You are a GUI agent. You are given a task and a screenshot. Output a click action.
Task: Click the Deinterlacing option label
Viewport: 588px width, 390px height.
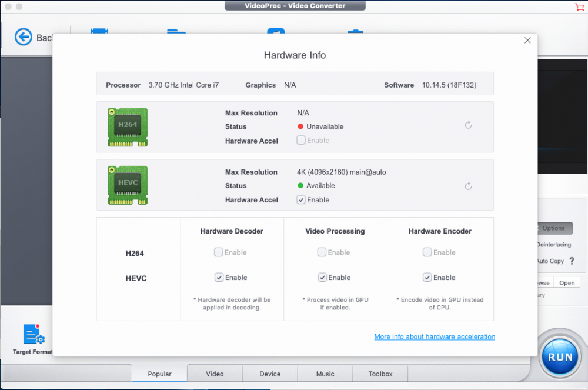click(x=554, y=245)
